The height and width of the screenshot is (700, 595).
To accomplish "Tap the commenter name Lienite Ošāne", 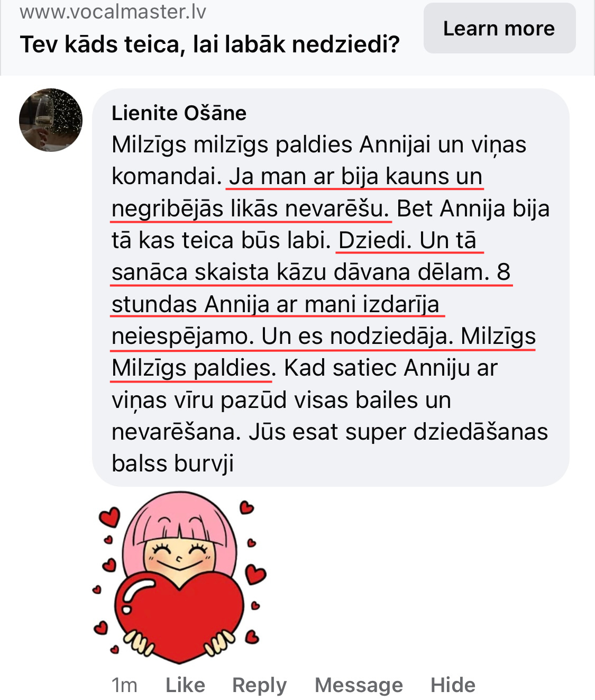I will pyautogui.click(x=179, y=113).
